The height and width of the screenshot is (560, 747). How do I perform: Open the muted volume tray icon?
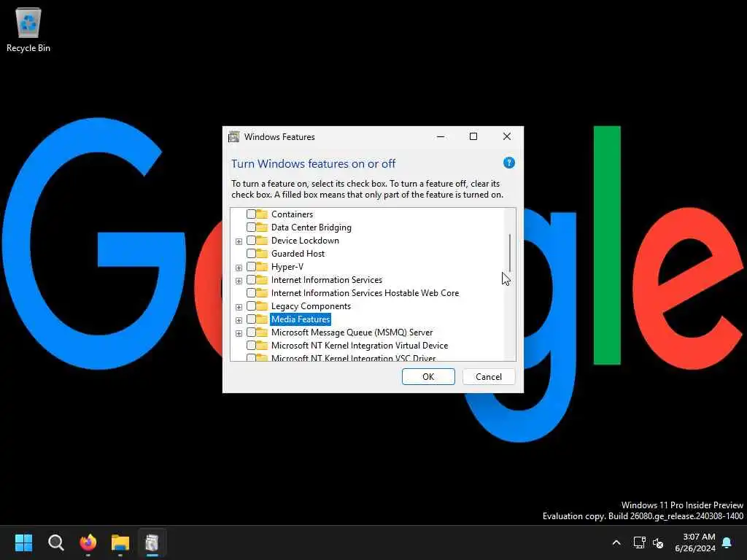(658, 542)
